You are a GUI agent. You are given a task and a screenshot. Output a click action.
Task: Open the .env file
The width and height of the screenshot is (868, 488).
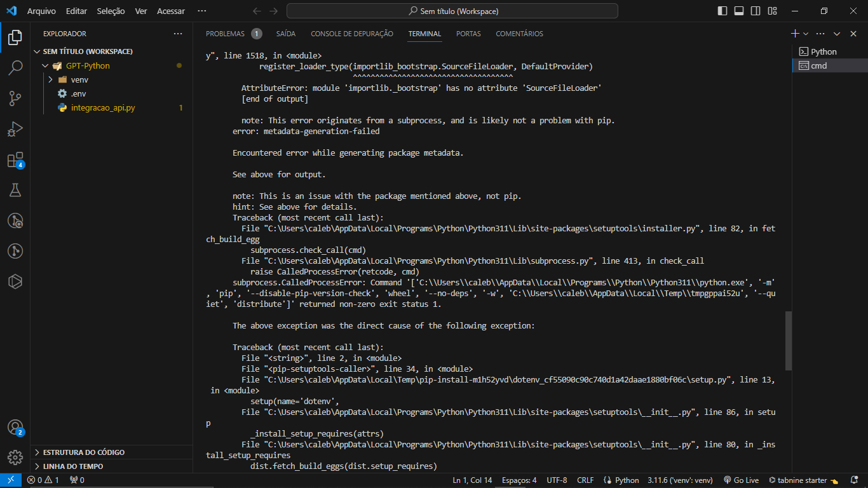[x=112, y=93]
